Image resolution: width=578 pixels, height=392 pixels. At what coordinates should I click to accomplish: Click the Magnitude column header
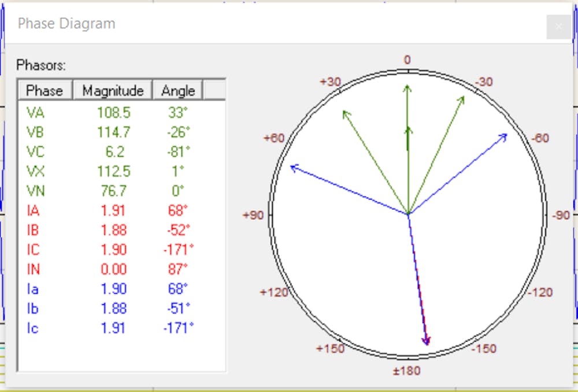pyautogui.click(x=113, y=90)
